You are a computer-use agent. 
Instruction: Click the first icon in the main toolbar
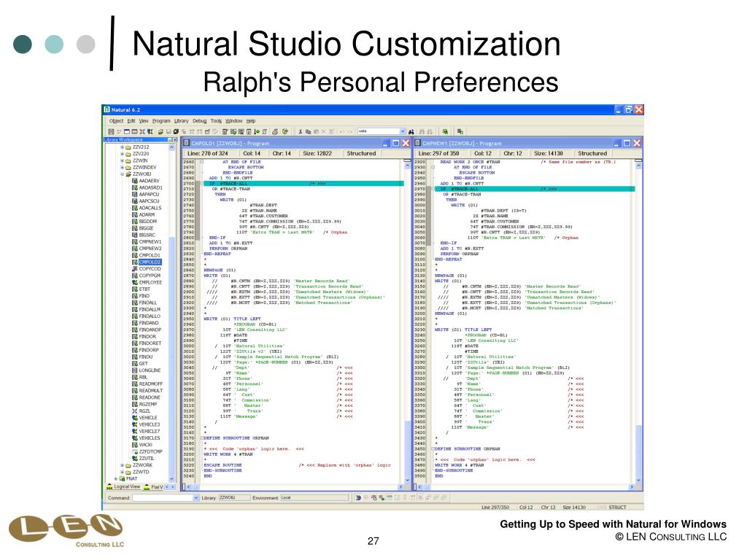pyautogui.click(x=111, y=131)
